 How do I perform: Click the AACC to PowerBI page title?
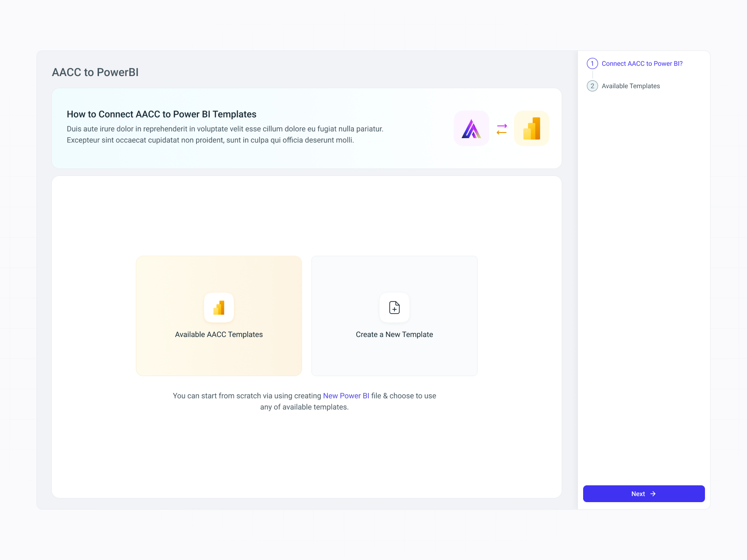(95, 72)
